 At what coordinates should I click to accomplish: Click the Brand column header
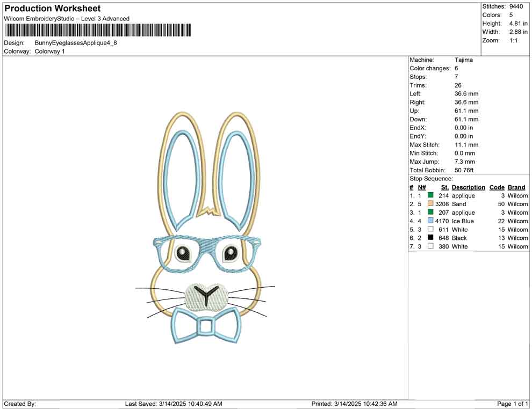(x=516, y=187)
